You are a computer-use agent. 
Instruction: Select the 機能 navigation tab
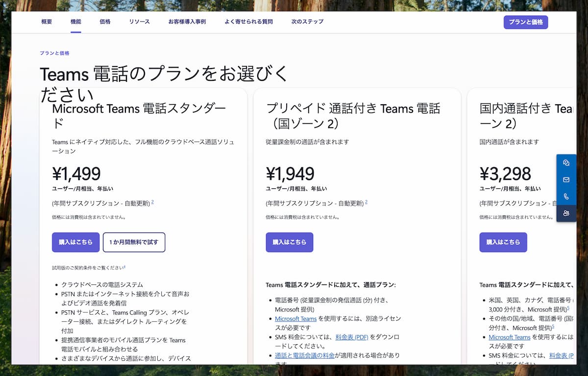tap(75, 22)
